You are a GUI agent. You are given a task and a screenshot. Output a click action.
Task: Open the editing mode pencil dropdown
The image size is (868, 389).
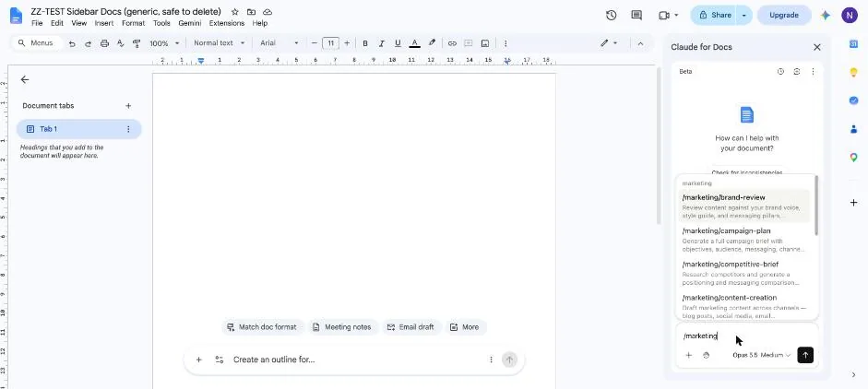pyautogui.click(x=609, y=43)
